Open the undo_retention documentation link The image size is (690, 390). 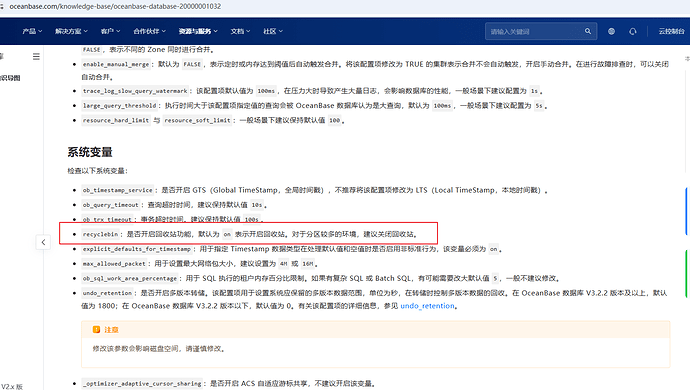click(x=427, y=306)
